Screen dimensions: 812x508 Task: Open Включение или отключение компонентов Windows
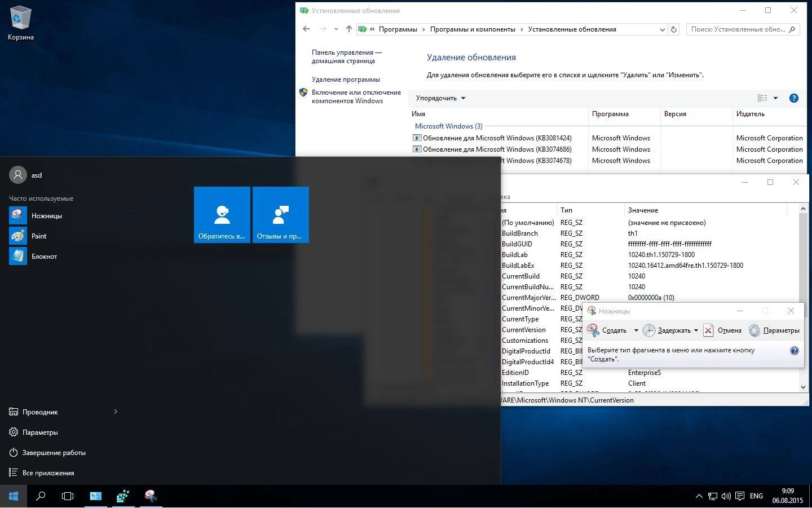(x=356, y=96)
